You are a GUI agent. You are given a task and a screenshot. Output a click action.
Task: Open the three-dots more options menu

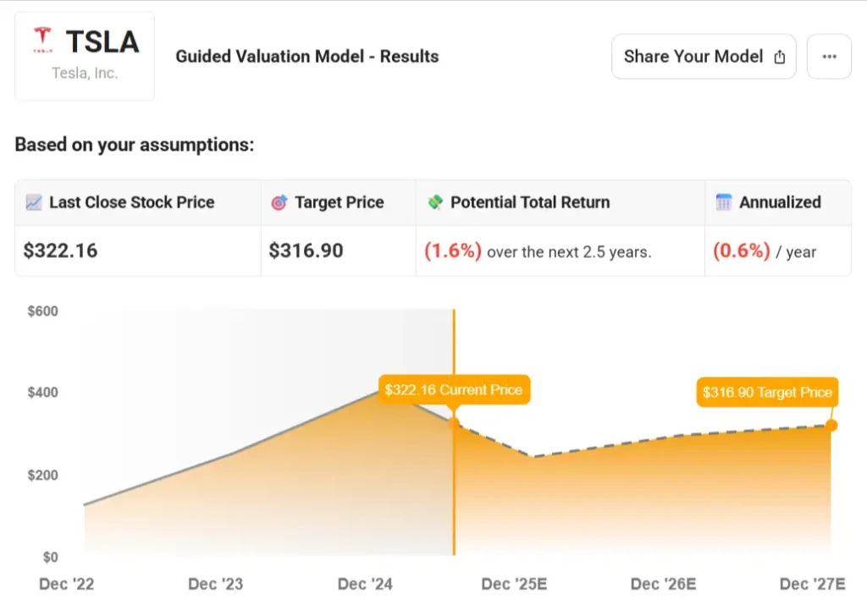(829, 57)
